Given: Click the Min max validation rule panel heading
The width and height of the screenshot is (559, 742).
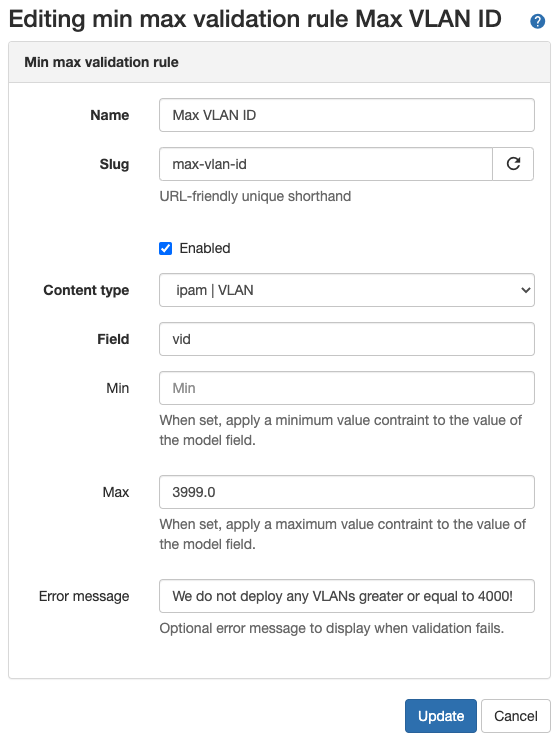Looking at the screenshot, I should (x=101, y=62).
